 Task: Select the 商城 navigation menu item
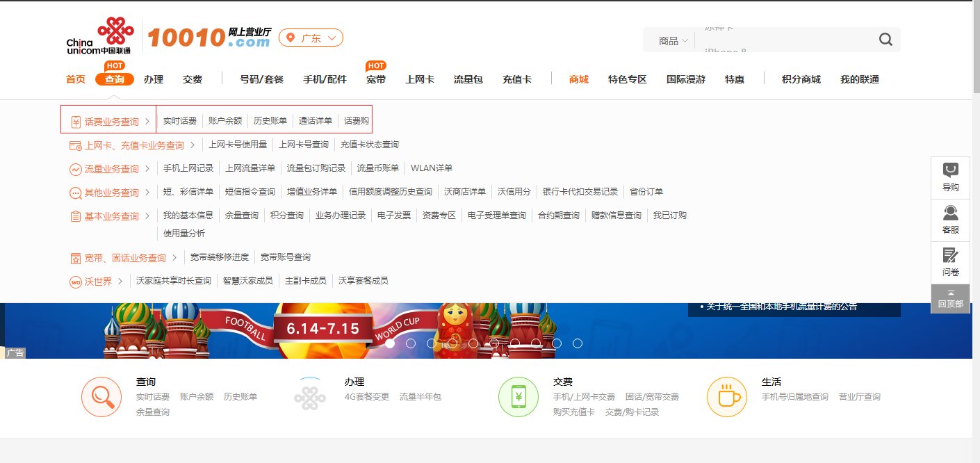click(578, 79)
